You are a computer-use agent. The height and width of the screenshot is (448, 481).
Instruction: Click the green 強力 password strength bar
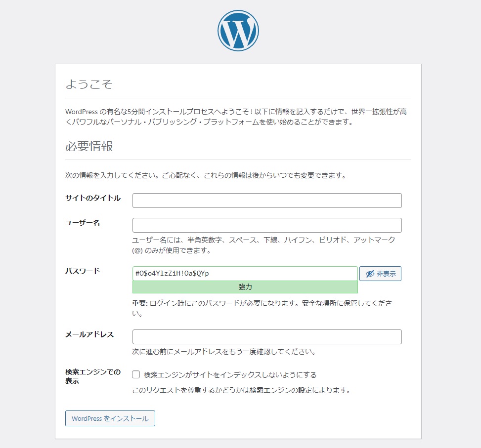(245, 287)
